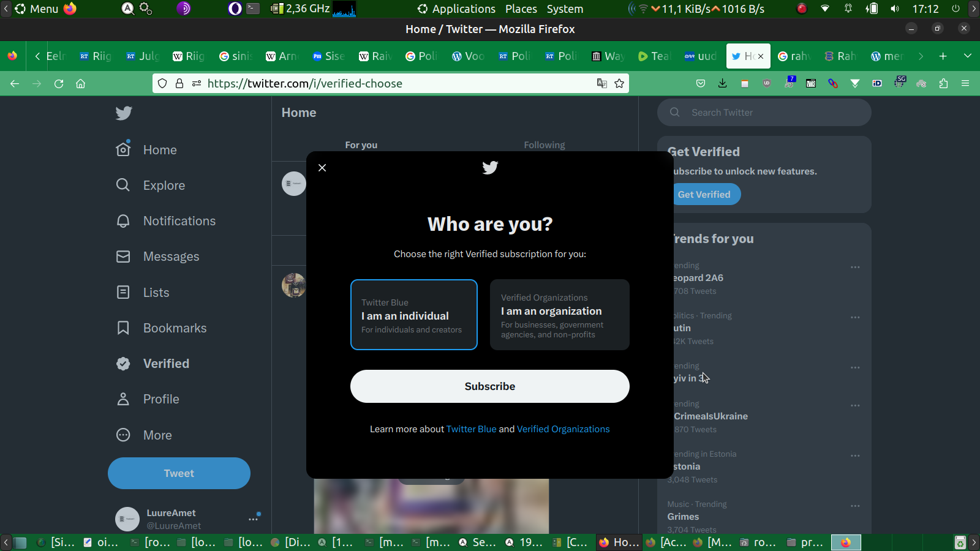Open the notifications bell in system tray
This screenshot has height=551, width=980.
point(848,9)
